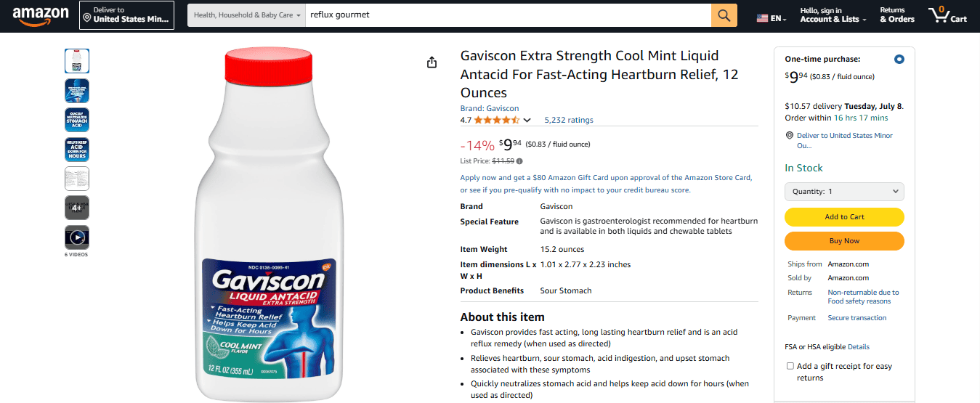
Task: Click into the search text field
Action: [x=508, y=15]
